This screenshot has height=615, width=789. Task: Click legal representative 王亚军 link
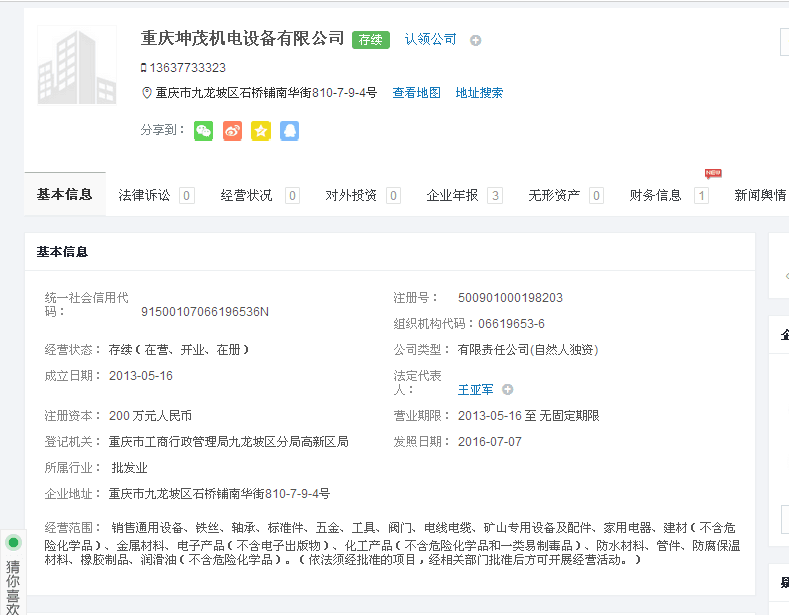click(477, 389)
